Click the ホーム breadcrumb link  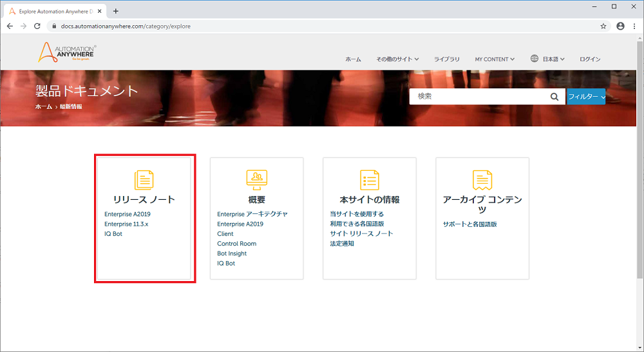[44, 106]
